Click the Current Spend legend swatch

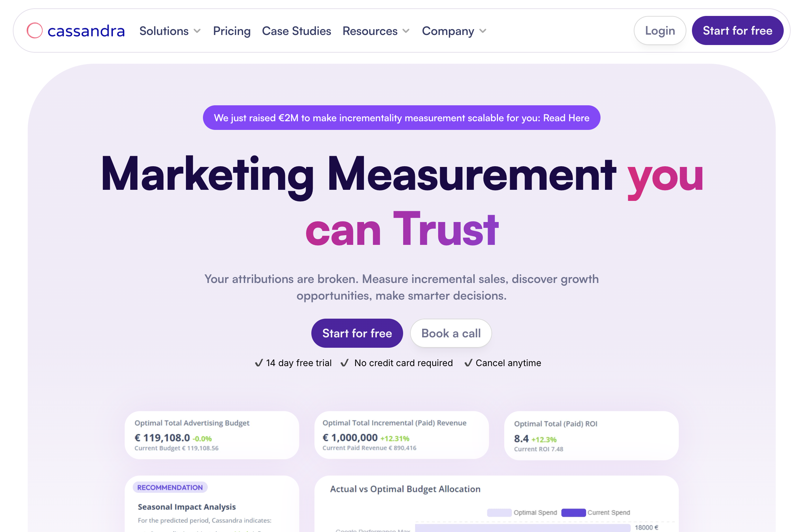click(x=573, y=512)
